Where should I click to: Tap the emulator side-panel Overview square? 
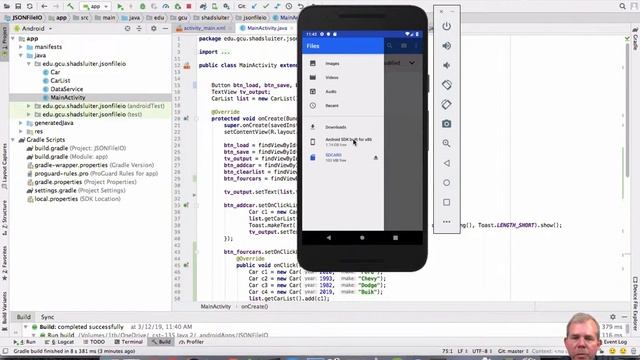point(447,202)
